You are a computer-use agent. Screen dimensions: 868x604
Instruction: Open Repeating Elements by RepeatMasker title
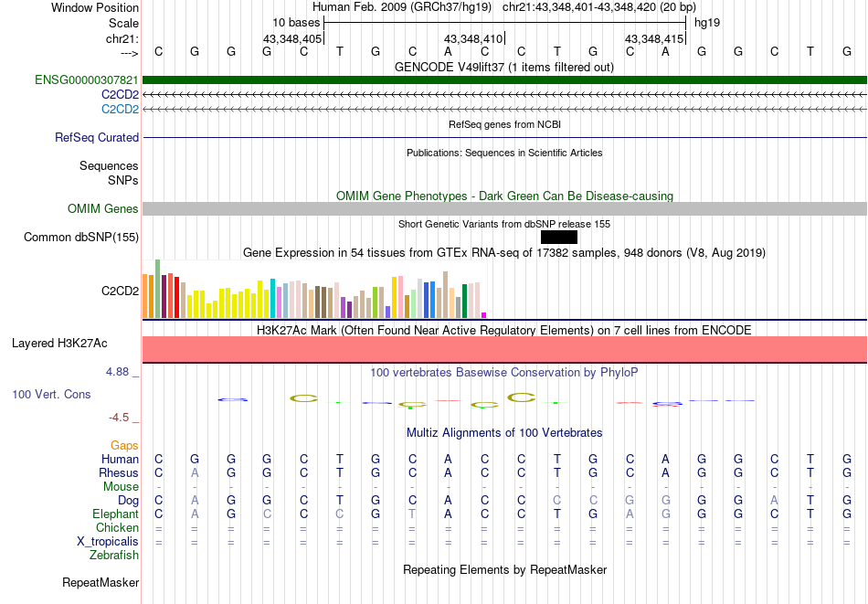(x=505, y=569)
